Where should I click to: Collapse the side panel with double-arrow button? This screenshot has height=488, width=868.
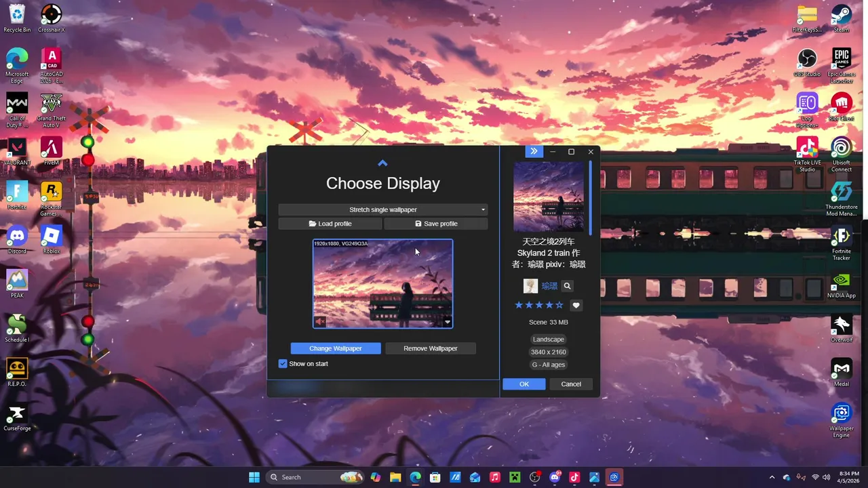(534, 151)
